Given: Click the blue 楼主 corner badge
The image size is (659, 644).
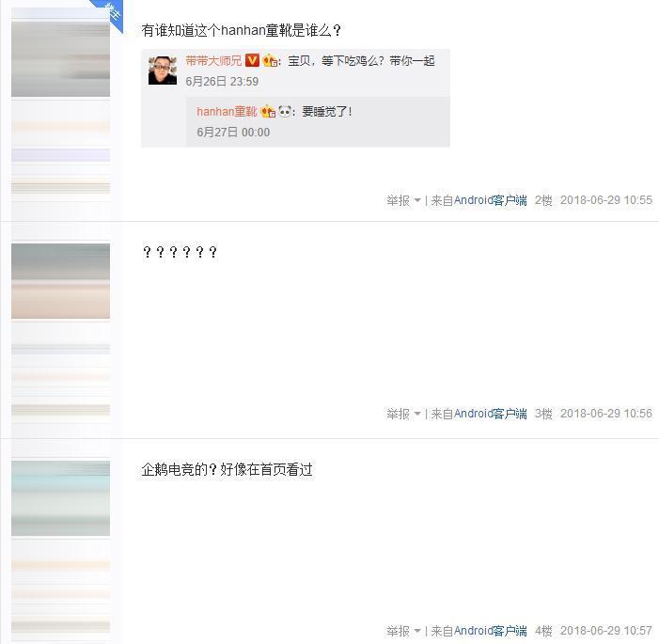Looking at the screenshot, I should (110, 12).
